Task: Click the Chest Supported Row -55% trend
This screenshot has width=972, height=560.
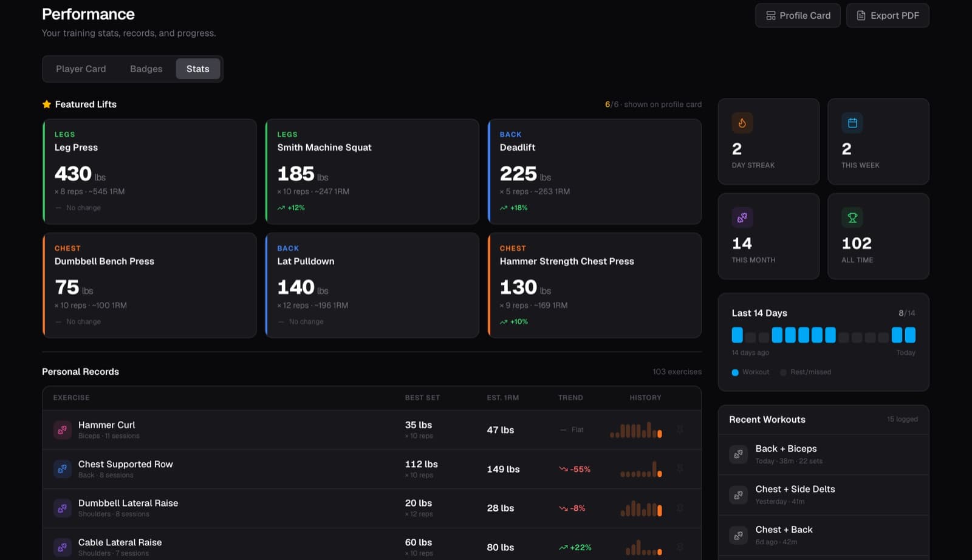Action: (575, 469)
